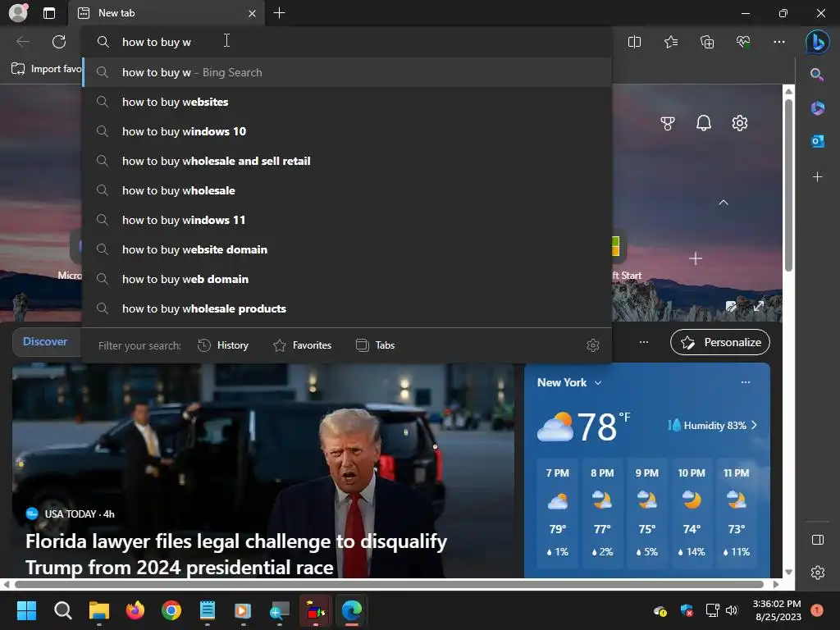Screen dimensions: 840x630
Task: Launch Google Chrome from taskbar
Action: coord(171,610)
